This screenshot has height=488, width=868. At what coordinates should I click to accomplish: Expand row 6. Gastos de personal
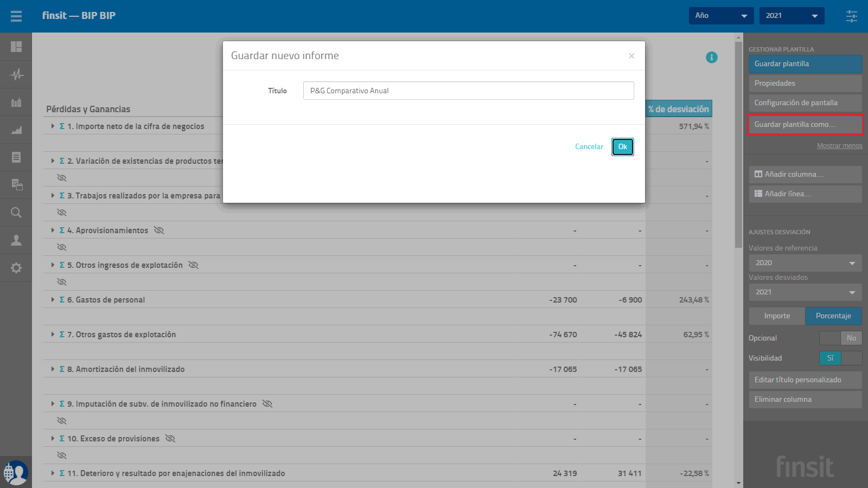pos(53,300)
